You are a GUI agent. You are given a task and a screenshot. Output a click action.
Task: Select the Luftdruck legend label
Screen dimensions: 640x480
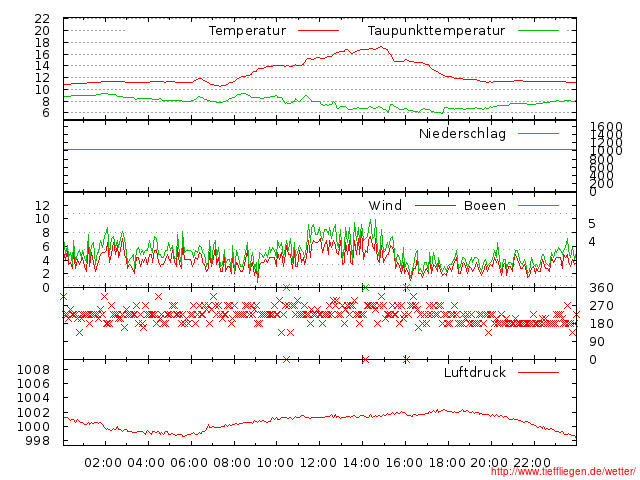click(474, 372)
